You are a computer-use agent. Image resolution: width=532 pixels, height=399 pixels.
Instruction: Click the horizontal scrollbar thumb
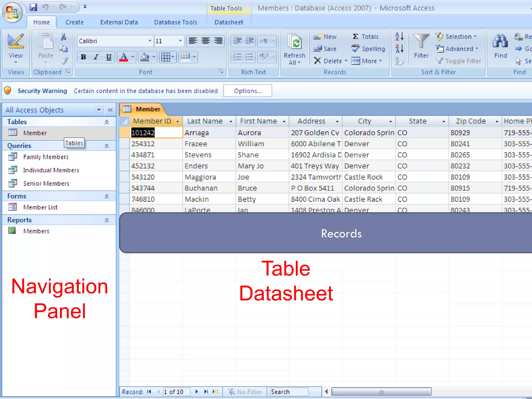(x=381, y=392)
